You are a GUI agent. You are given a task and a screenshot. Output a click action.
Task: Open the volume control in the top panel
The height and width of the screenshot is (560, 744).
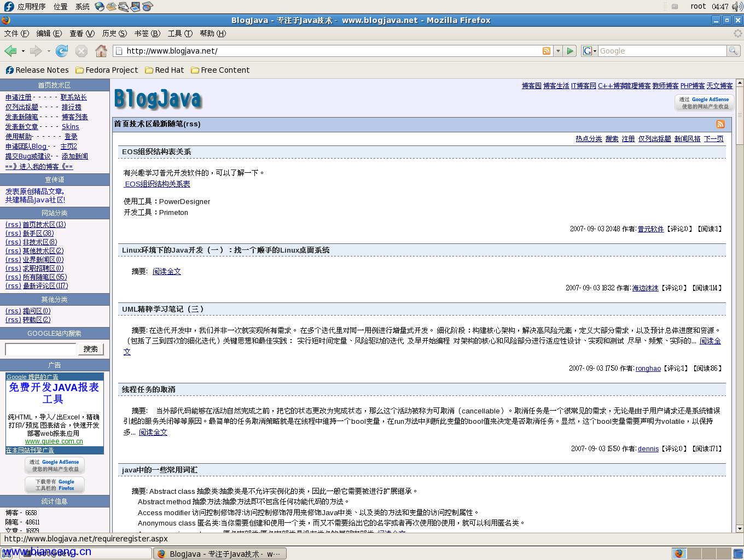[x=737, y=7]
